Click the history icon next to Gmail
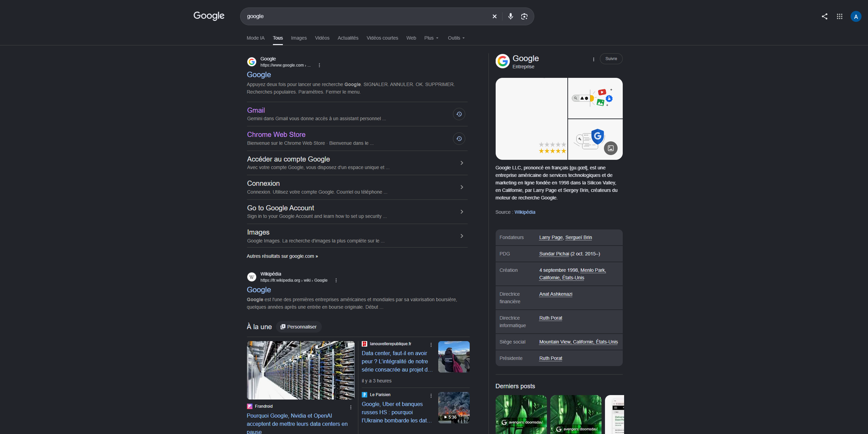The width and height of the screenshot is (868, 434). [459, 114]
